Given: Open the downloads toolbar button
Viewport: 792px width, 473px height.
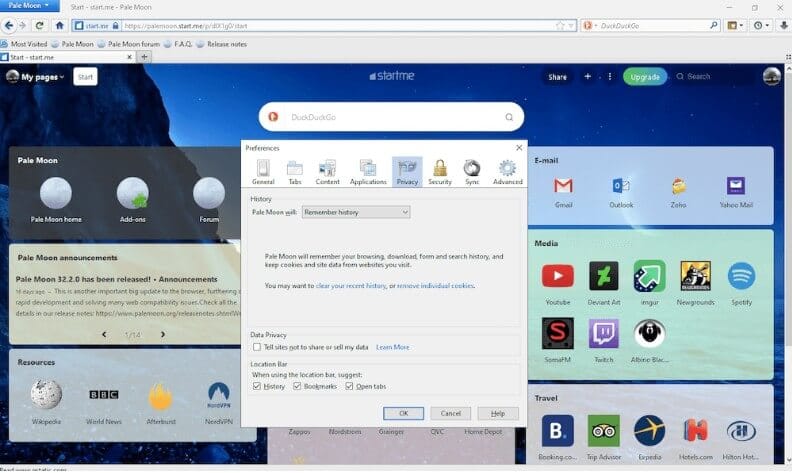Looking at the screenshot, I should click(x=783, y=25).
